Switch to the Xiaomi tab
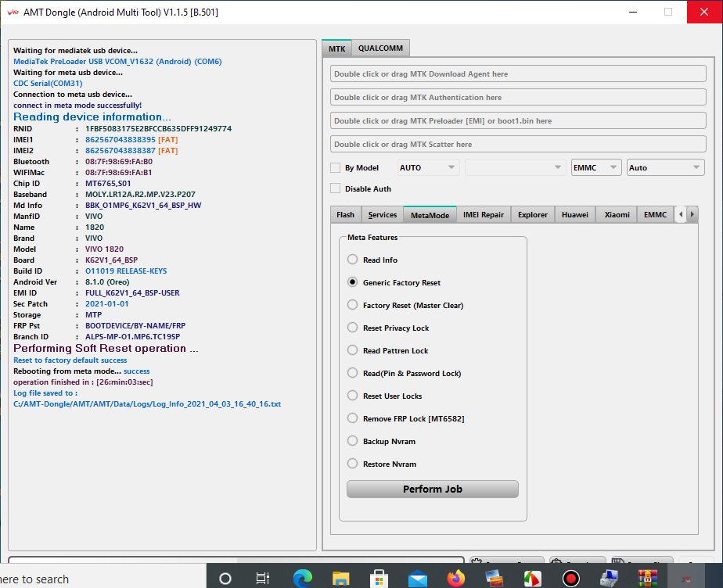Screen dimensions: 723x588 click(617, 215)
